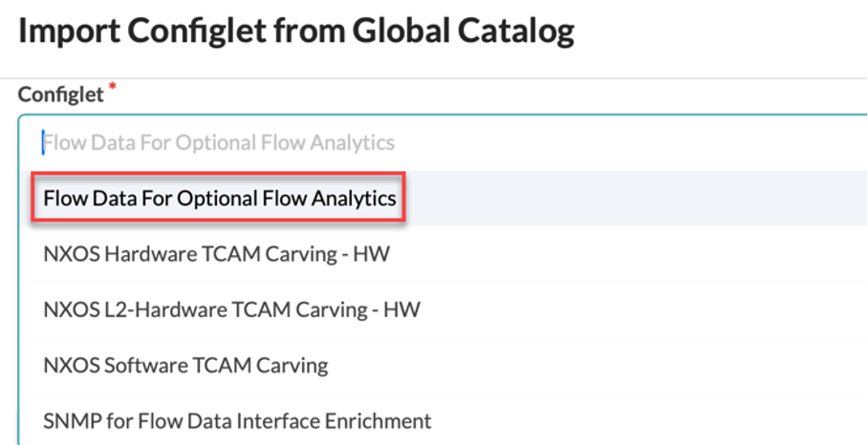Viewport: 868px width, 445px height.
Task: Click the highlighted red-outlined Flow Data option
Action: click(220, 199)
